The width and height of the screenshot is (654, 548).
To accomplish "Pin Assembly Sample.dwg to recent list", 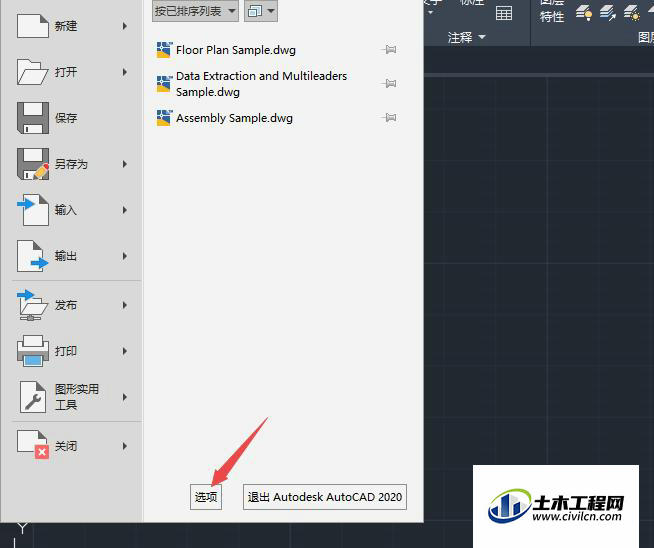I will [x=389, y=118].
